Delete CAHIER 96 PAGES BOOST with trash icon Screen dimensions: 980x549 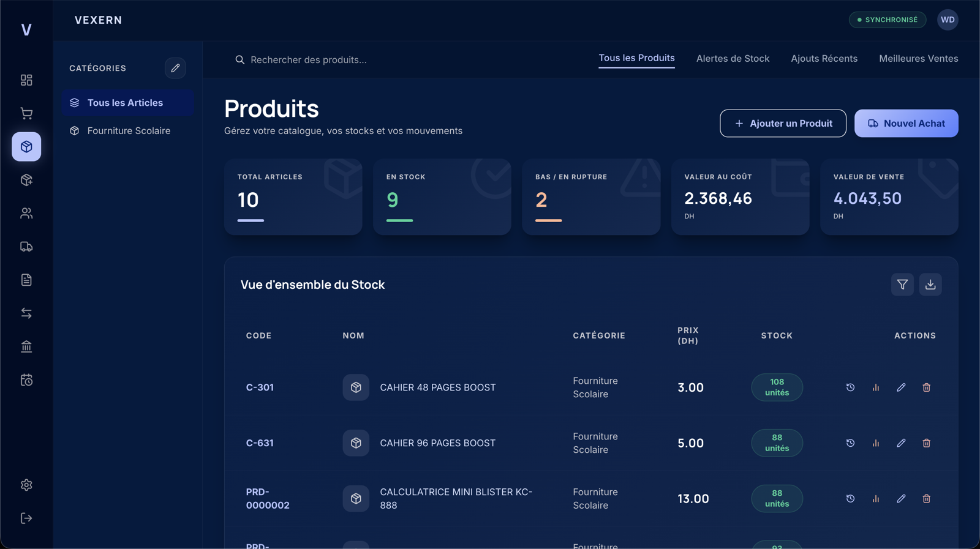tap(927, 443)
